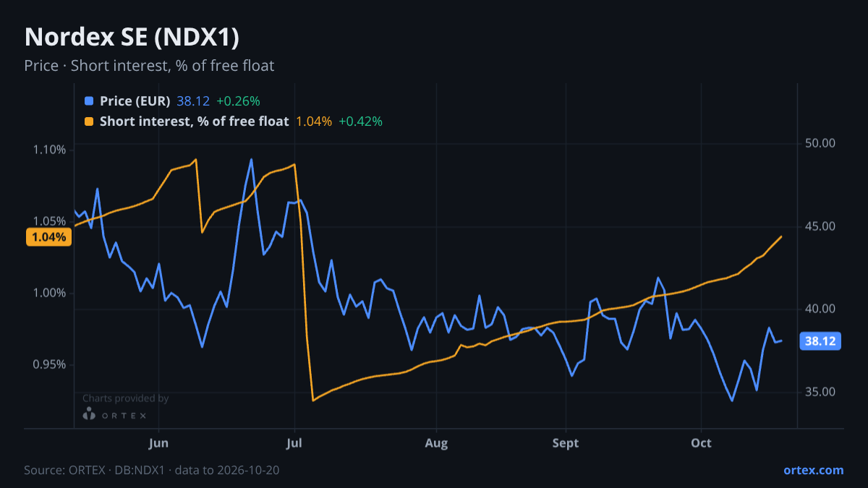
Task: Click the 'Nordex SE (NDX1)' chart title
Action: click(x=132, y=38)
